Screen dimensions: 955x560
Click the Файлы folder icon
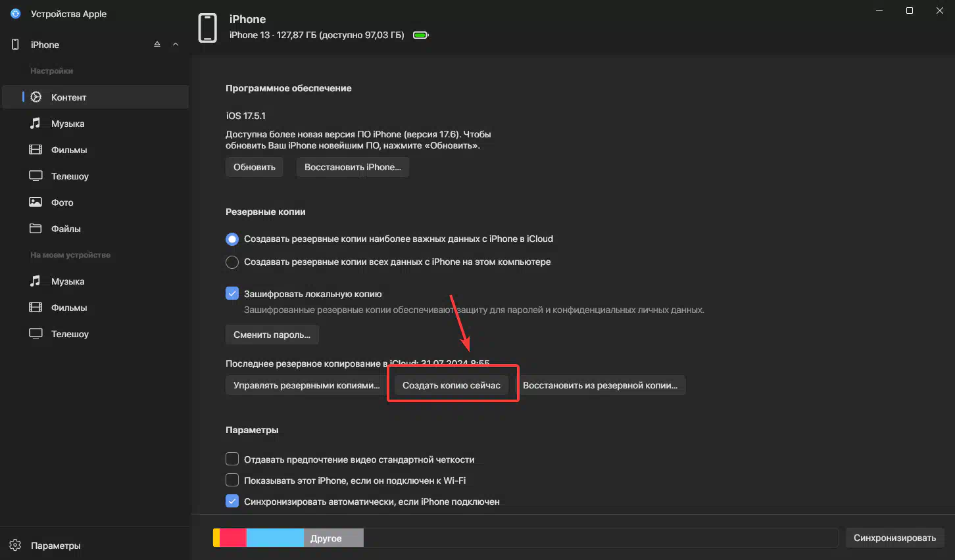pos(36,228)
